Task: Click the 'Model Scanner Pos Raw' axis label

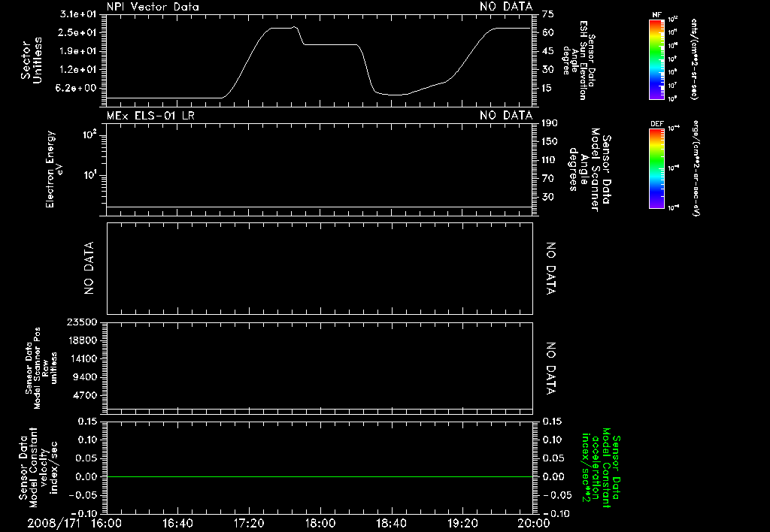Action: (x=41, y=368)
